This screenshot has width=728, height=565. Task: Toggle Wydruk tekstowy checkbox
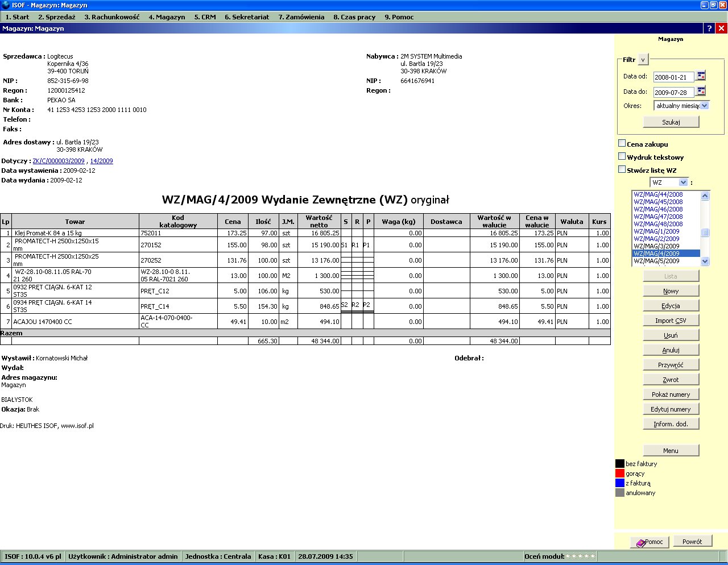[x=622, y=156]
